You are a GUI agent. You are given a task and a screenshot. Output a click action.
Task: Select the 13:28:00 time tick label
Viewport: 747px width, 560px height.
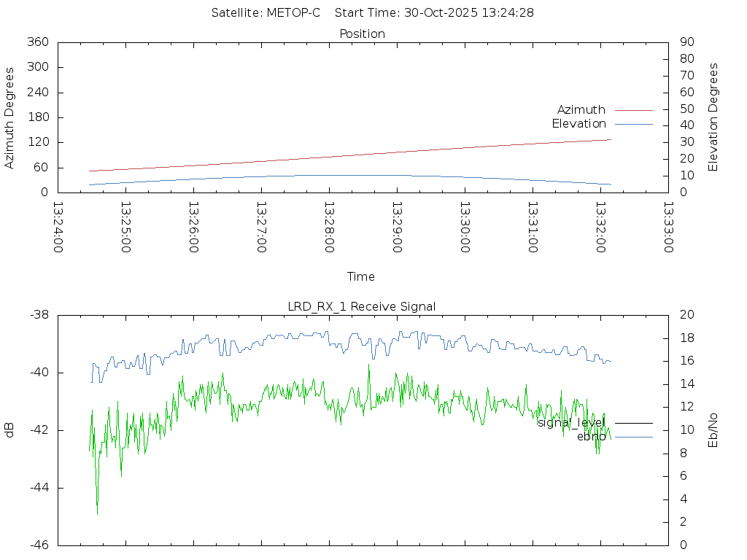click(x=329, y=227)
